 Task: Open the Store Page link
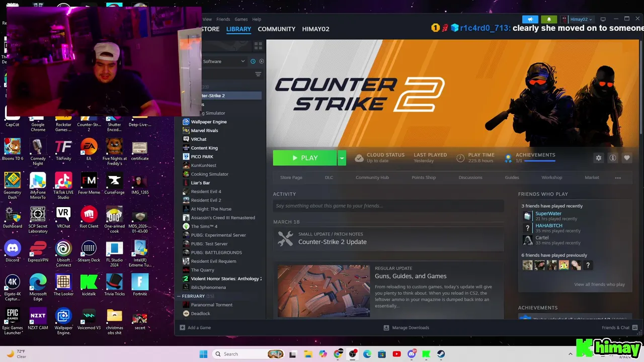pos(291,177)
